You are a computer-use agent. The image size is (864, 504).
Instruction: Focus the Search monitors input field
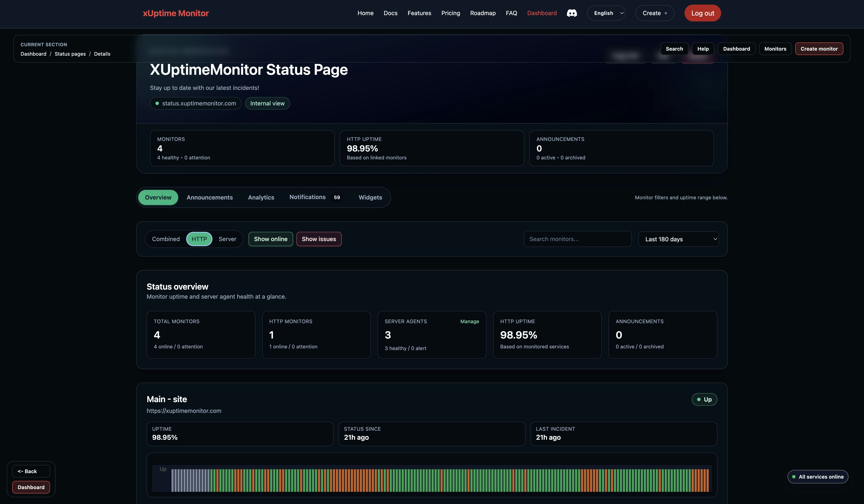pos(577,239)
